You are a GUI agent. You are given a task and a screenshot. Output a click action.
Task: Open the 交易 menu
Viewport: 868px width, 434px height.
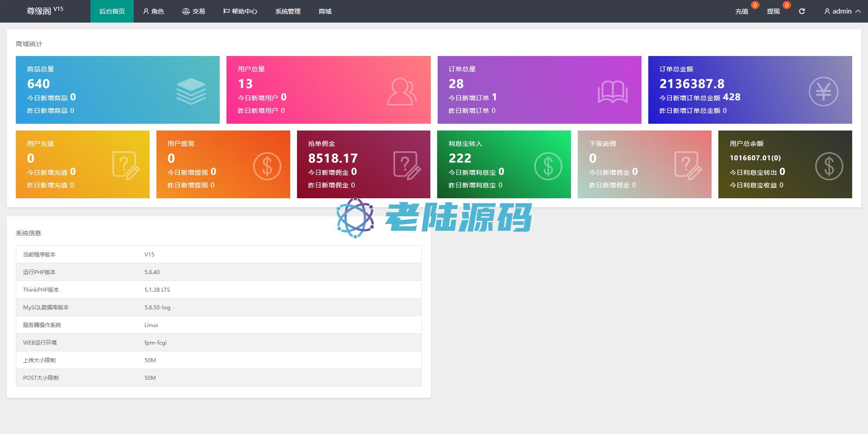[x=193, y=11]
